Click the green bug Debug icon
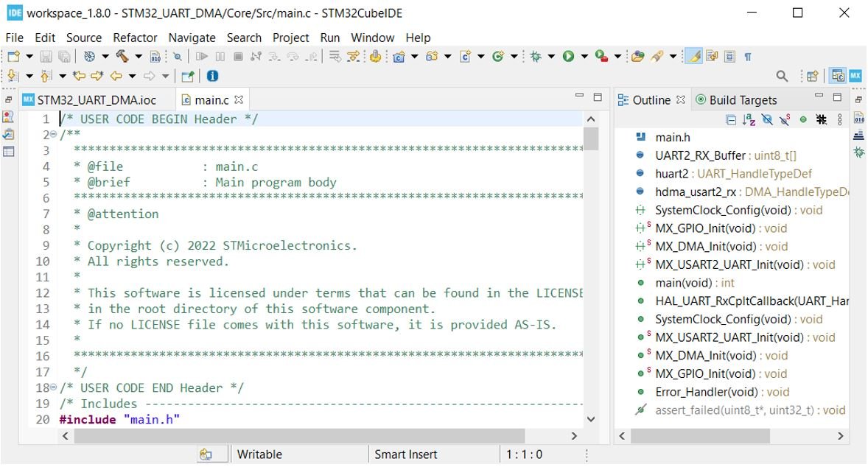Screen dimensions: 868x467 (x=535, y=57)
